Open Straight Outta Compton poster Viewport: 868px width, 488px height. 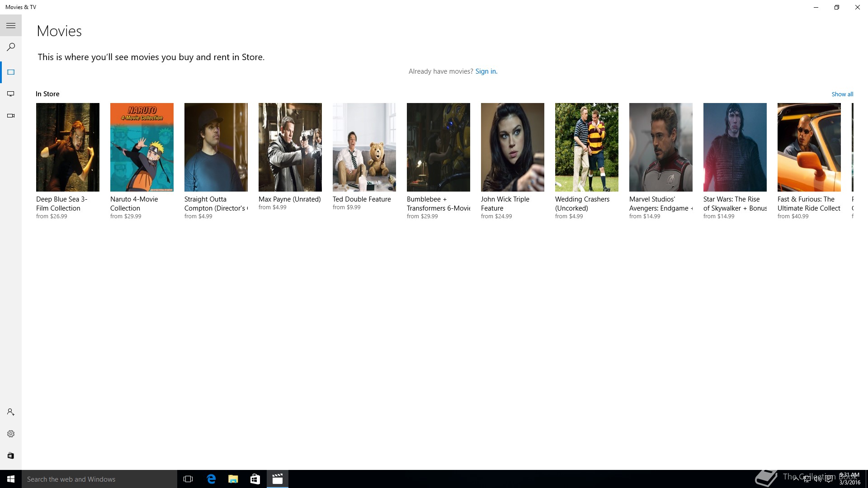(x=216, y=147)
